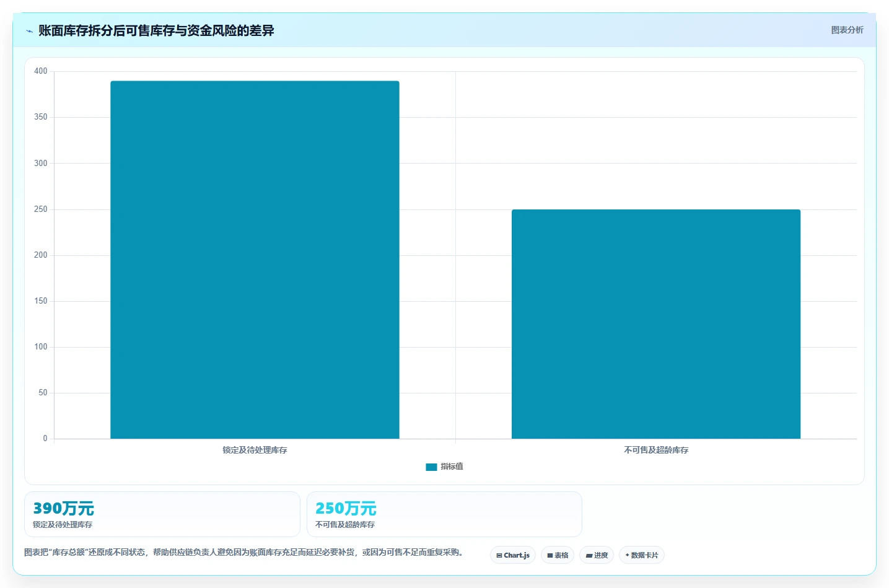The image size is (889, 588).
Task: Click the 不可售及超龄库存 x-axis label
Action: (656, 450)
